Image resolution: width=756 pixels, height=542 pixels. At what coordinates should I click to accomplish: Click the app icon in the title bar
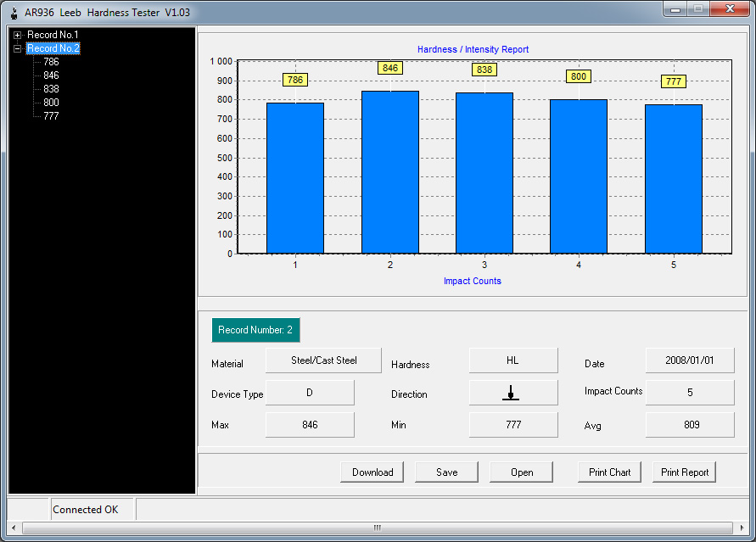click(x=13, y=13)
